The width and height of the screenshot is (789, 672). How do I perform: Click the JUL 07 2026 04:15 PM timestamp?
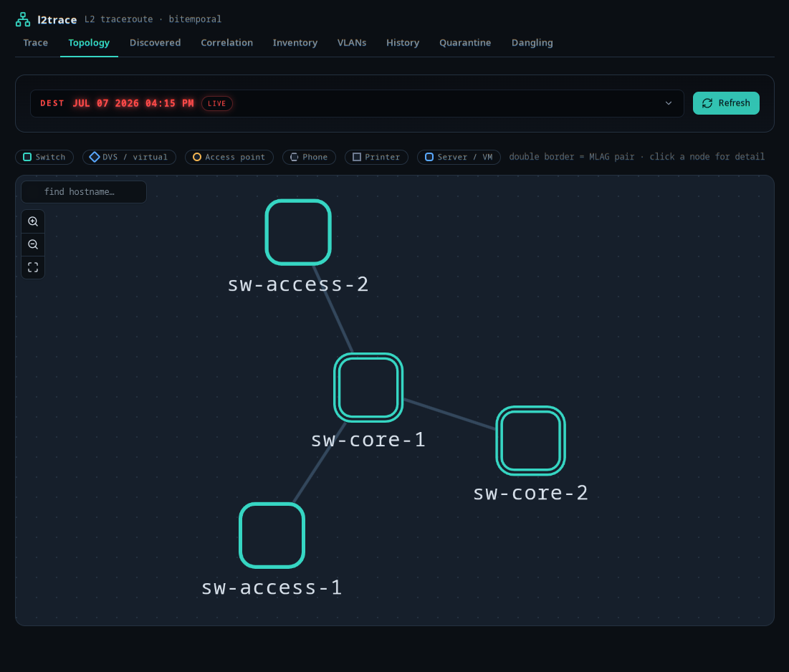pyautogui.click(x=133, y=103)
